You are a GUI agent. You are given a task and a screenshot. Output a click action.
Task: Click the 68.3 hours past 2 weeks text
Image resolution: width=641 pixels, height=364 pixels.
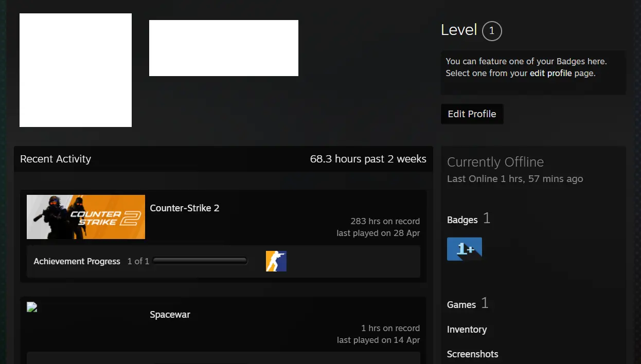point(368,159)
